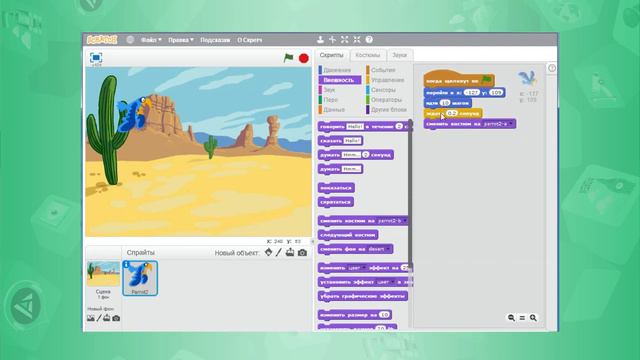640x360 pixels.
Task: Select the Delete scissors tool in toolbar
Action: point(333,40)
